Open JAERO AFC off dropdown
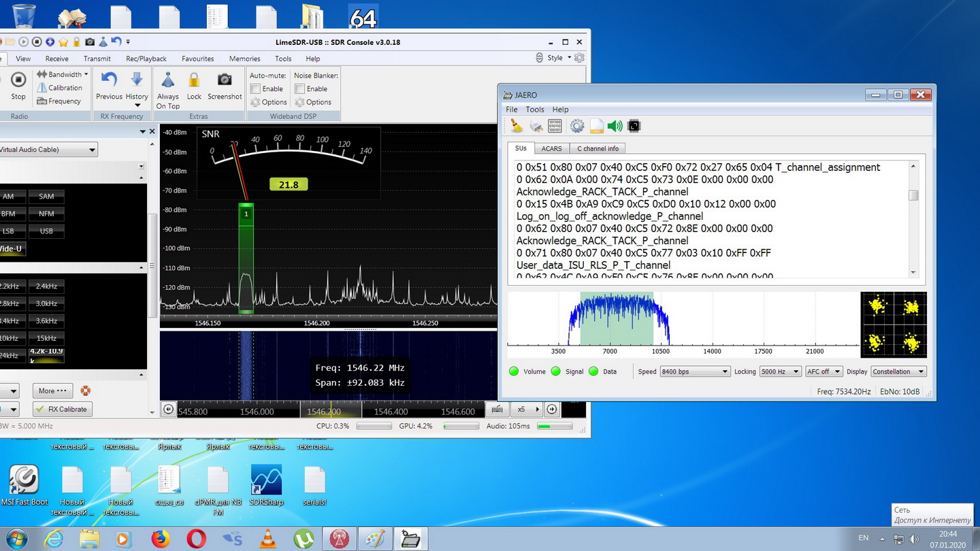980x551 pixels. tap(823, 371)
